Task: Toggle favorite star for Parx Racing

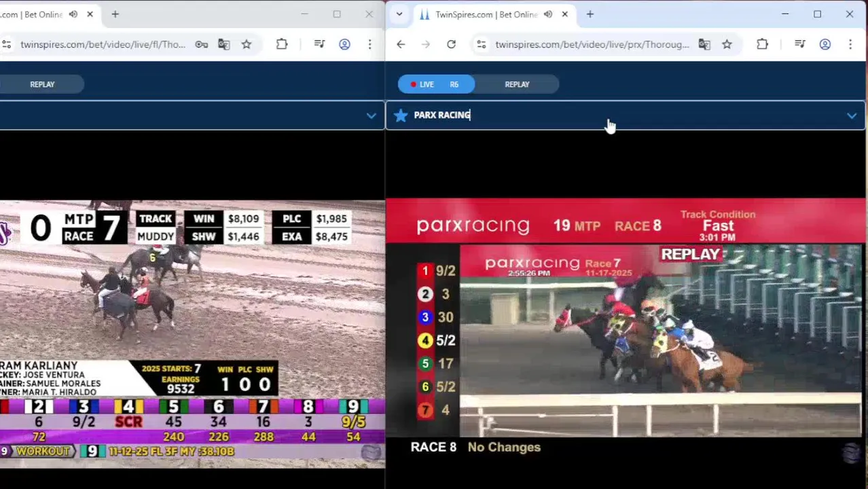Action: pos(401,115)
